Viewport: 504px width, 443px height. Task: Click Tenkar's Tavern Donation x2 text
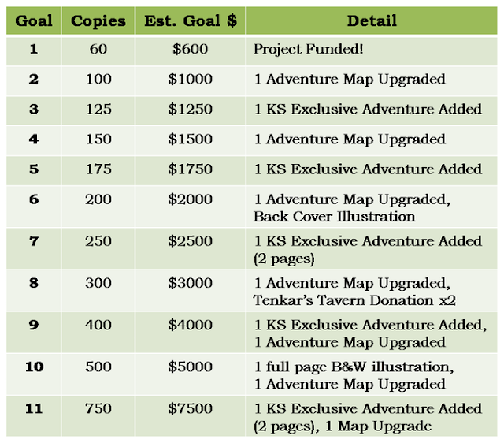click(x=354, y=300)
